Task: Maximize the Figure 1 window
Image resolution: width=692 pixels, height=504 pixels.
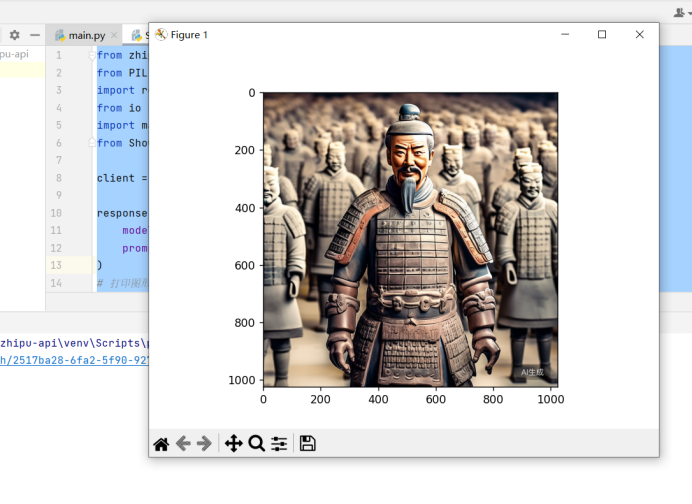Action: coord(602,34)
